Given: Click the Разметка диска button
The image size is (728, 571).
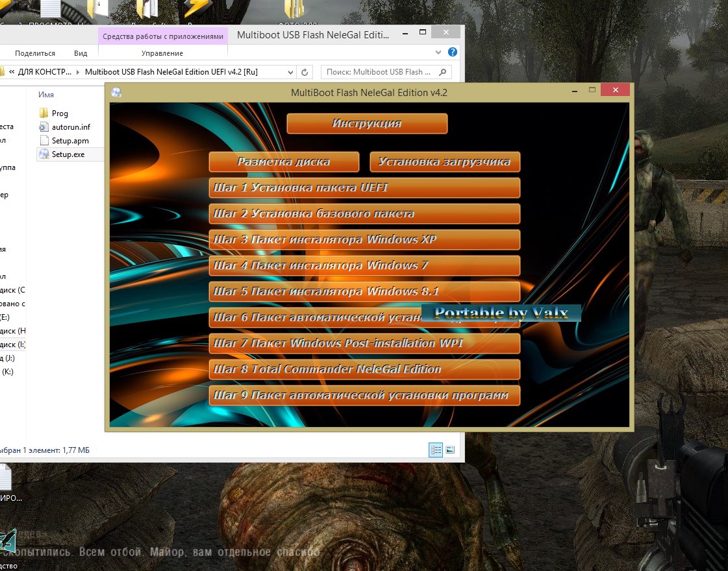Looking at the screenshot, I should (284, 162).
